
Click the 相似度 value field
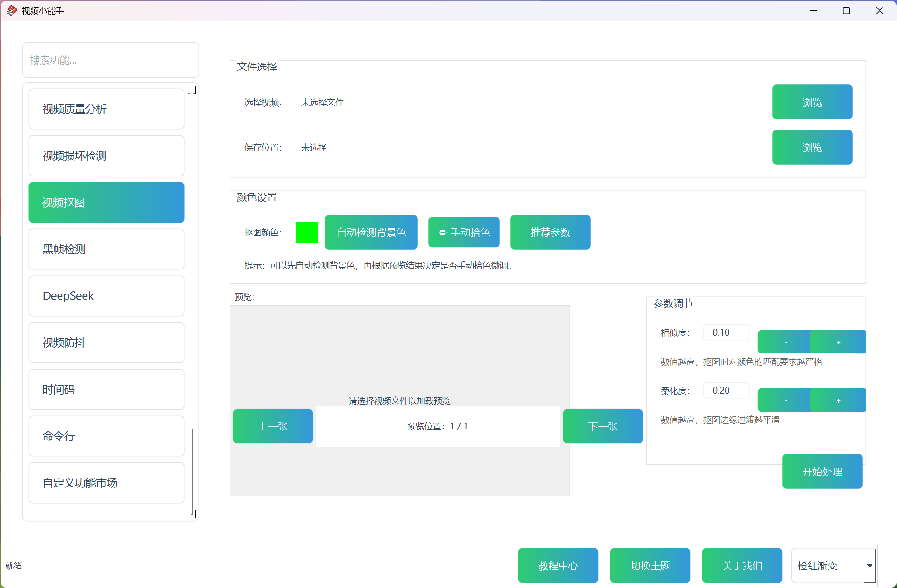(x=727, y=333)
